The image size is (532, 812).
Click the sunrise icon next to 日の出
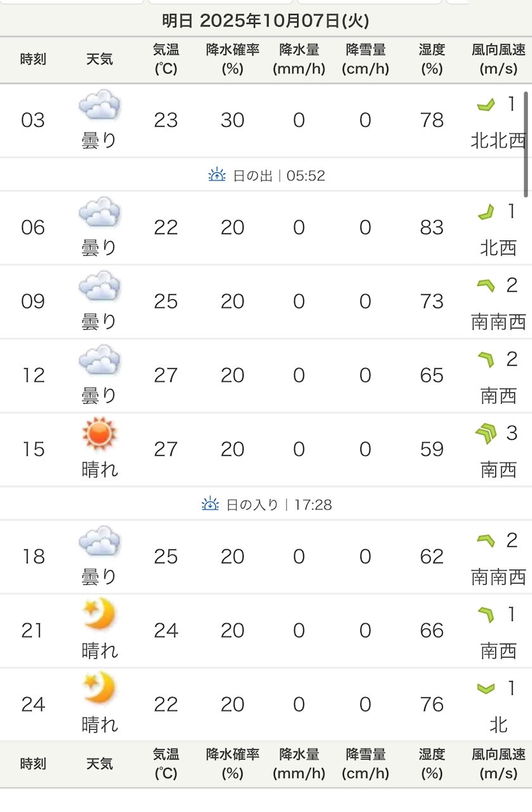tap(217, 175)
